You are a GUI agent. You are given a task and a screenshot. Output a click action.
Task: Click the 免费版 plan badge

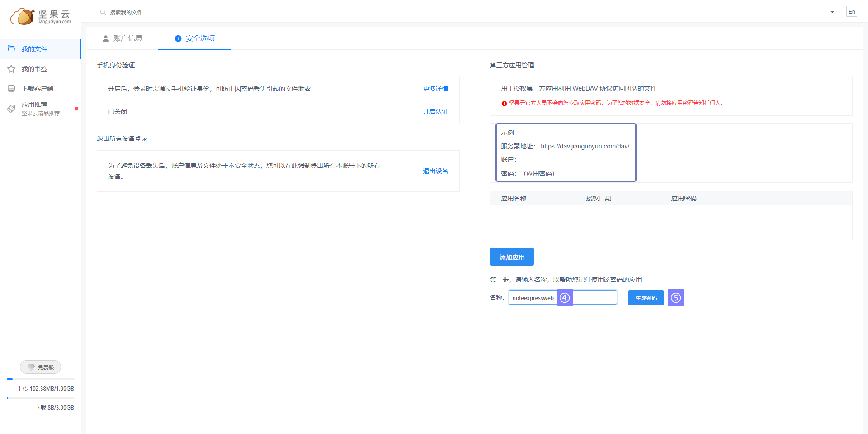click(x=41, y=367)
